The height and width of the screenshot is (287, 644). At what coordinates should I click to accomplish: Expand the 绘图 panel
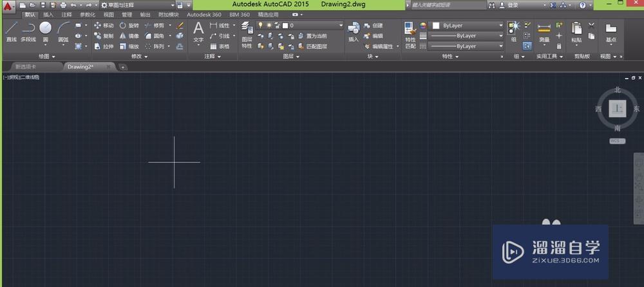[47, 56]
